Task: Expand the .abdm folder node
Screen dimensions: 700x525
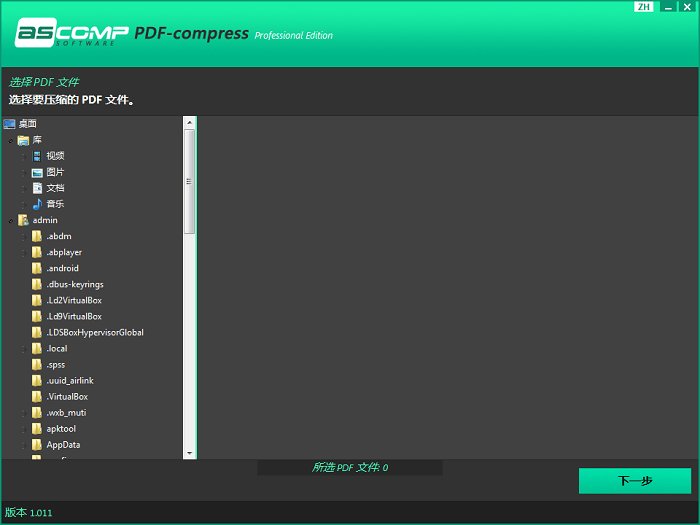Action: click(24, 237)
